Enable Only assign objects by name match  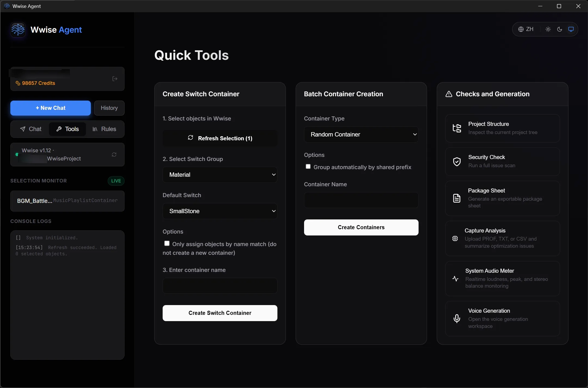(x=167, y=243)
